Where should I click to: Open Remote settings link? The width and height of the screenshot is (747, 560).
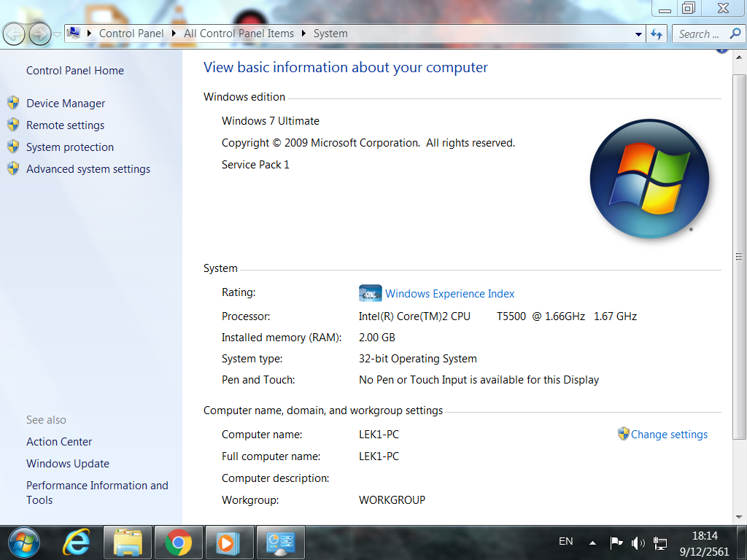point(65,125)
